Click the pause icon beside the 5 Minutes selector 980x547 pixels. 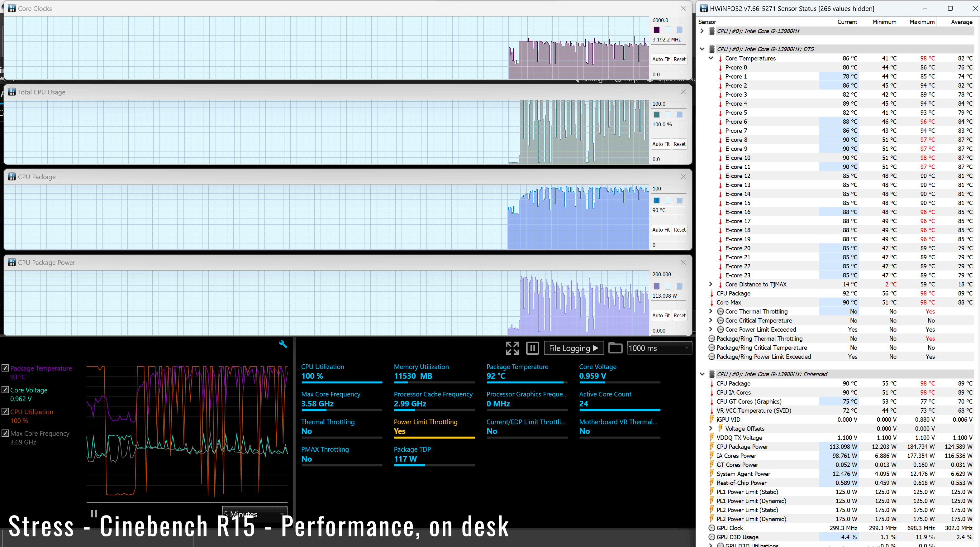(93, 514)
